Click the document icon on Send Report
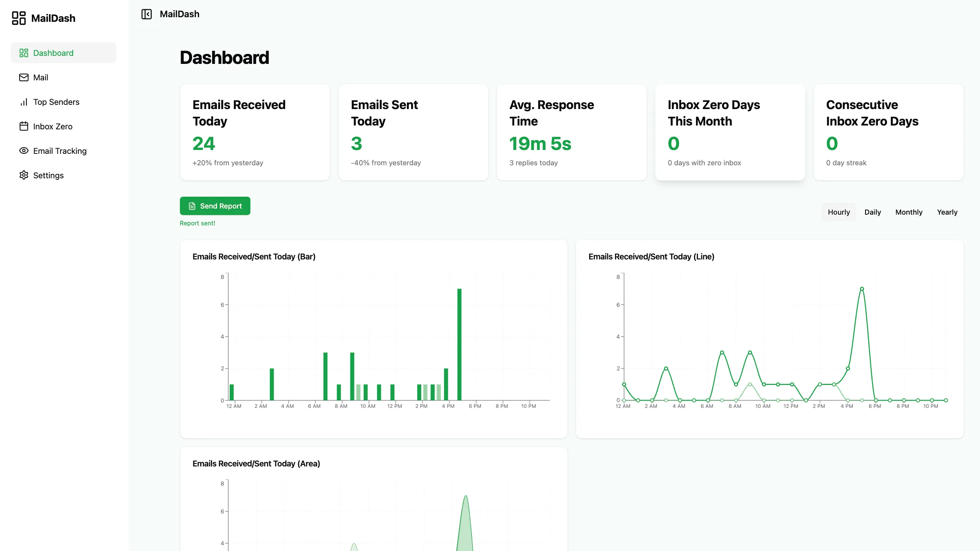This screenshot has height=551, width=980. point(192,206)
